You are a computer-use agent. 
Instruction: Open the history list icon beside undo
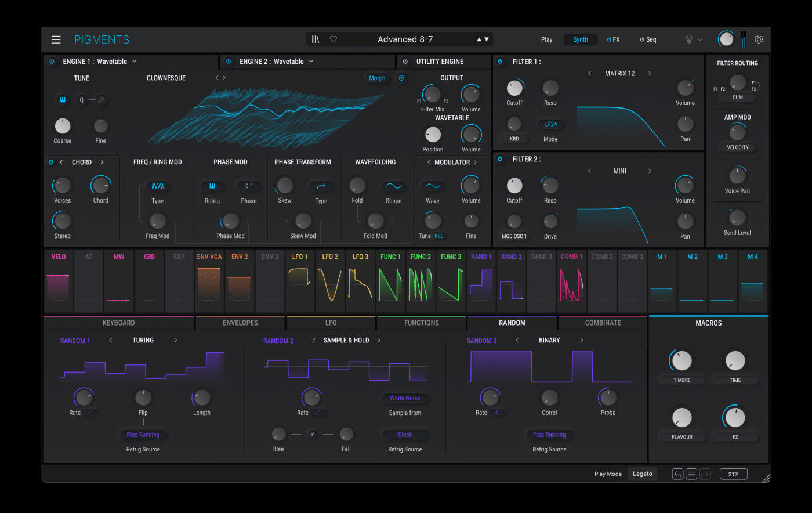click(x=691, y=474)
